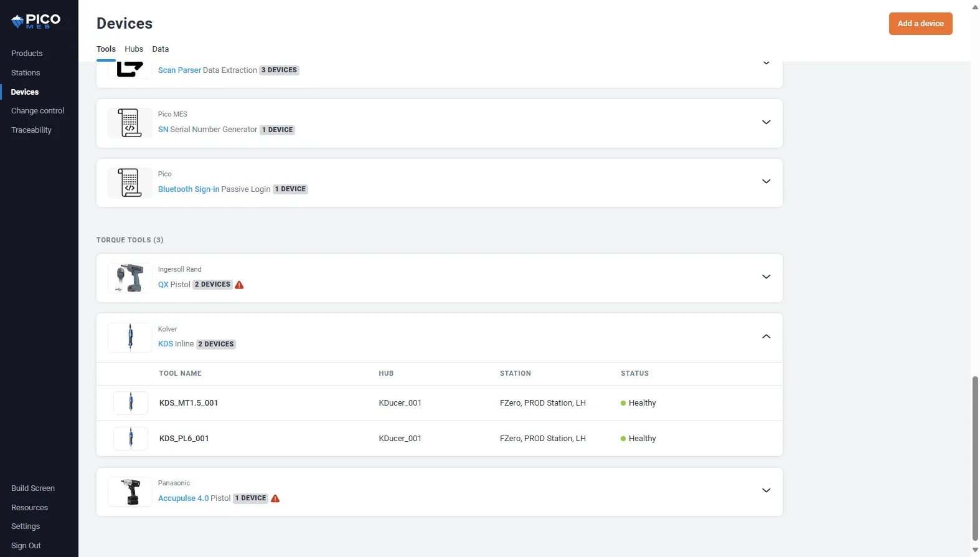Click the 2 DEVICES badge on KDS Inline

pyautogui.click(x=216, y=345)
